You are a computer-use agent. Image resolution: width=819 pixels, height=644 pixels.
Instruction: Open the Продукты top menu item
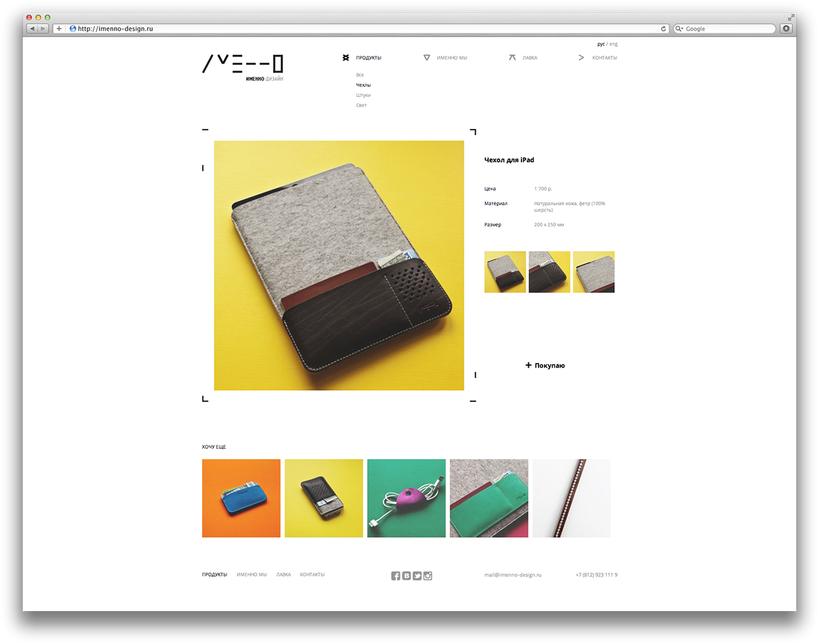point(369,58)
